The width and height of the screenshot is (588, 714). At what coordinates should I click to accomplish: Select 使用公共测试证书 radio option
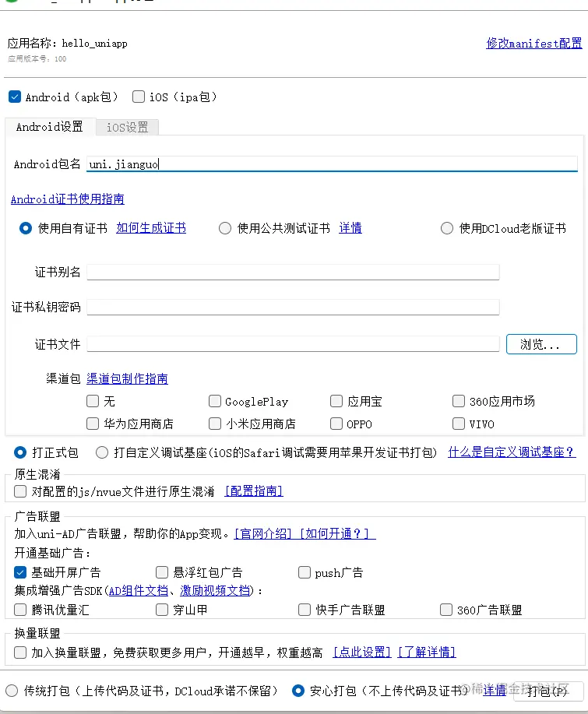pyautogui.click(x=225, y=228)
